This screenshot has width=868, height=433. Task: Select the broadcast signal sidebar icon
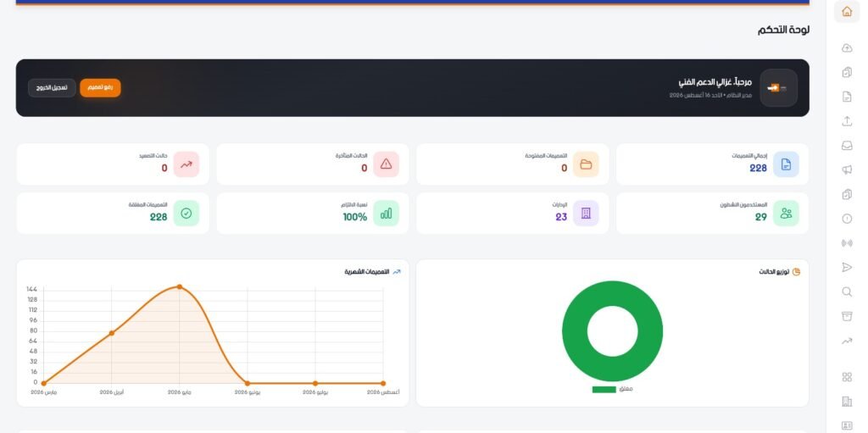847,243
